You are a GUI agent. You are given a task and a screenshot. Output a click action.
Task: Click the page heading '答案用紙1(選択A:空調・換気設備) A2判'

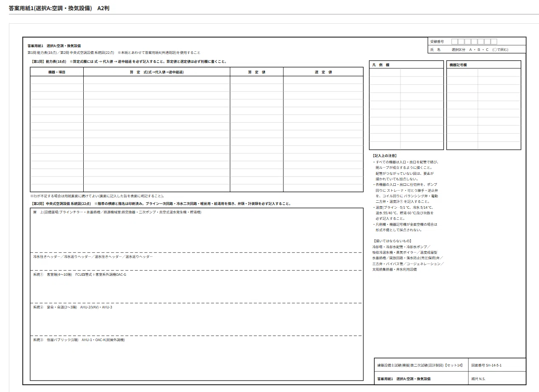[x=59, y=8]
